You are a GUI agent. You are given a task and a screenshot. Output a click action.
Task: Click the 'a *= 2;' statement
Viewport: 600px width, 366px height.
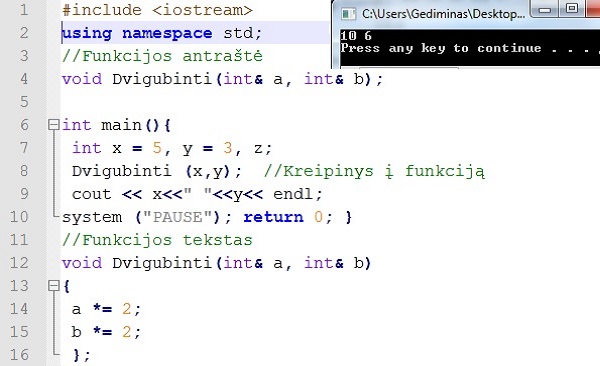tap(106, 309)
